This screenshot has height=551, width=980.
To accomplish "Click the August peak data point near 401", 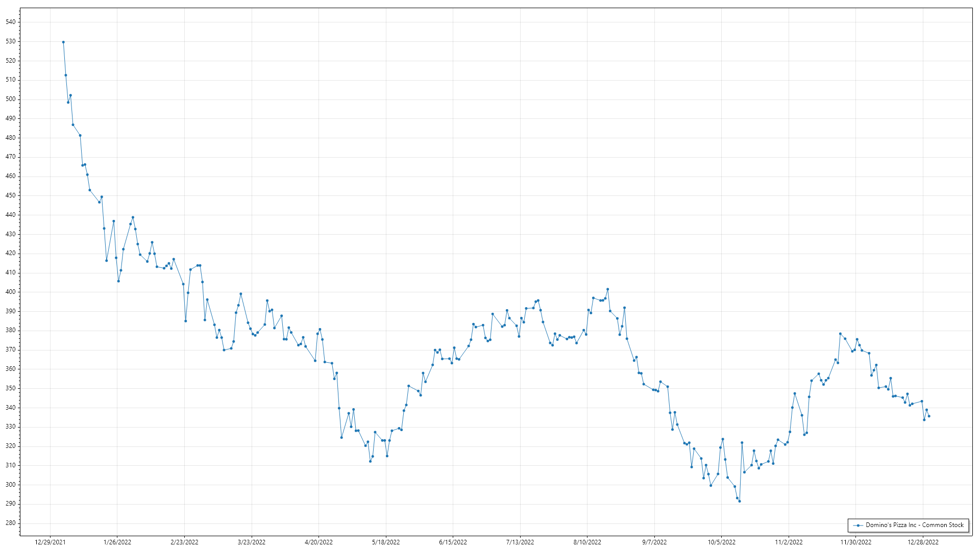I will 607,289.
